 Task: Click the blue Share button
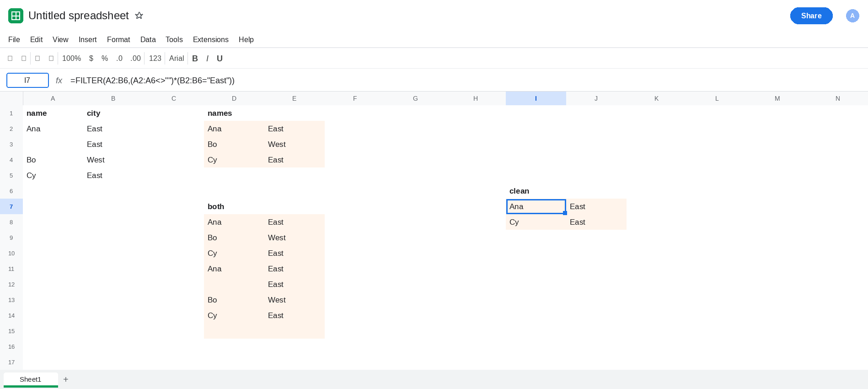(x=811, y=16)
